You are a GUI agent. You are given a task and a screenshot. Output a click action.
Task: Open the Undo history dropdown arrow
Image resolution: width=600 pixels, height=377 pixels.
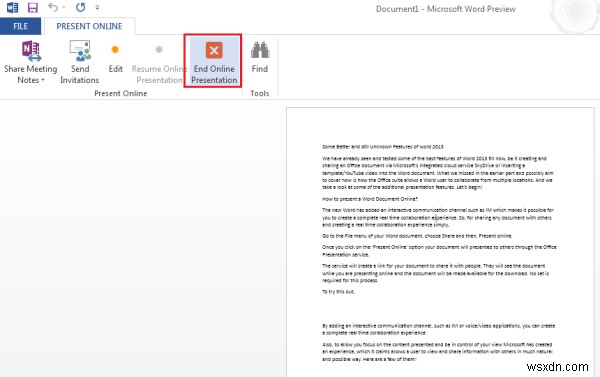tap(64, 7)
